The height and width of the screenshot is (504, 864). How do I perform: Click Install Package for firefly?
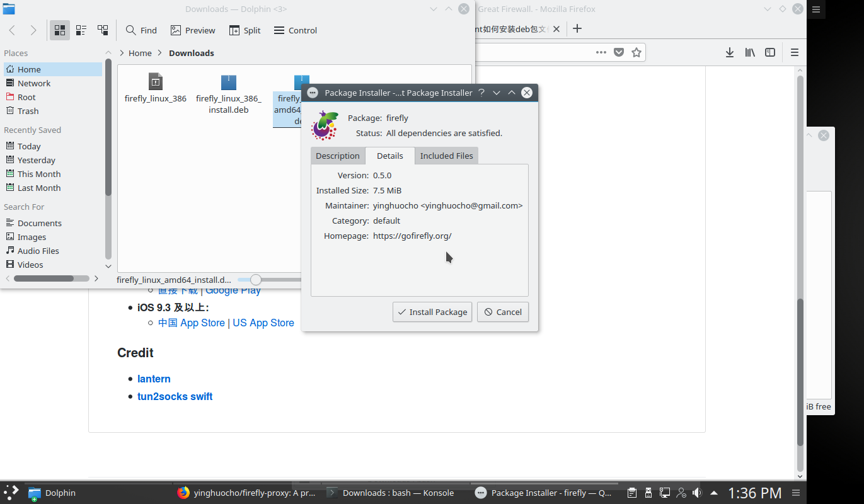click(432, 312)
